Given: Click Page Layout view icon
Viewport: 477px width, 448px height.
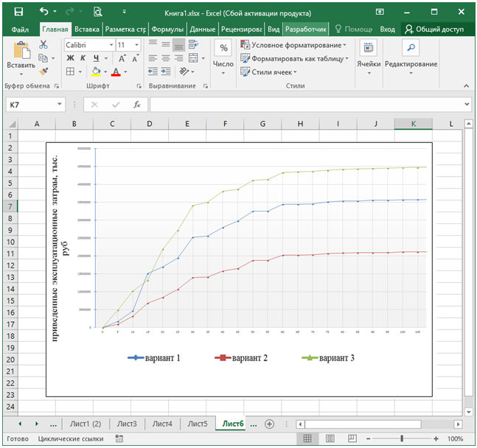Looking at the screenshot, I should point(330,438).
